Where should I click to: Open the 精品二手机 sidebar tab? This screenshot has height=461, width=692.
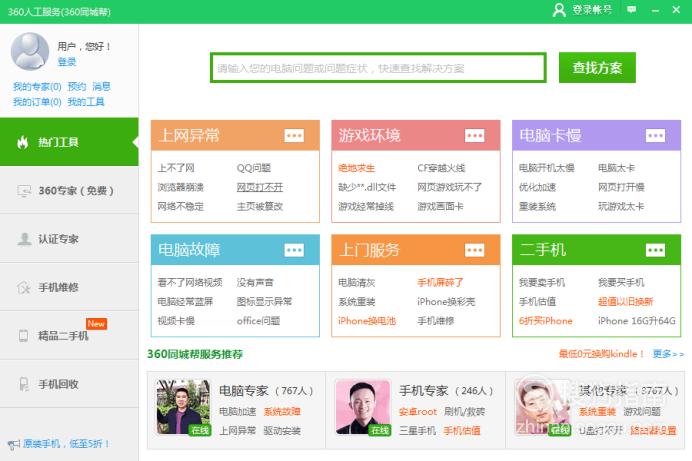(69, 336)
